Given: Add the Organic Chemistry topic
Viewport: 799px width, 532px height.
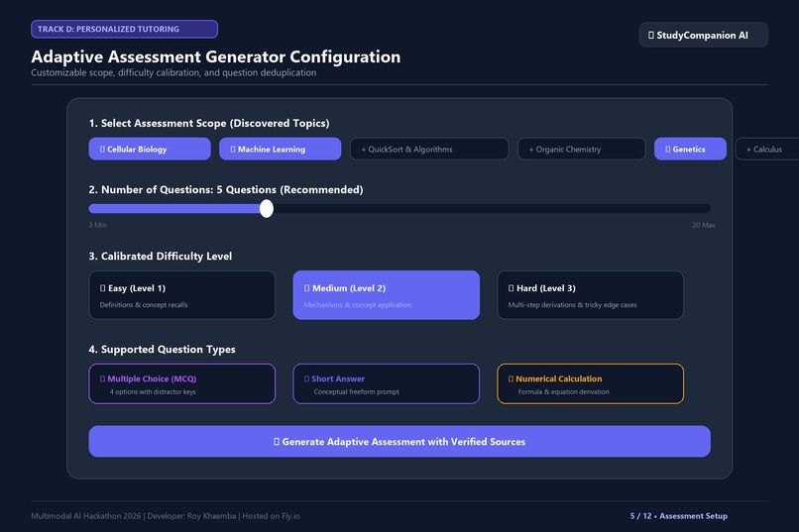Looking at the screenshot, I should tap(582, 149).
